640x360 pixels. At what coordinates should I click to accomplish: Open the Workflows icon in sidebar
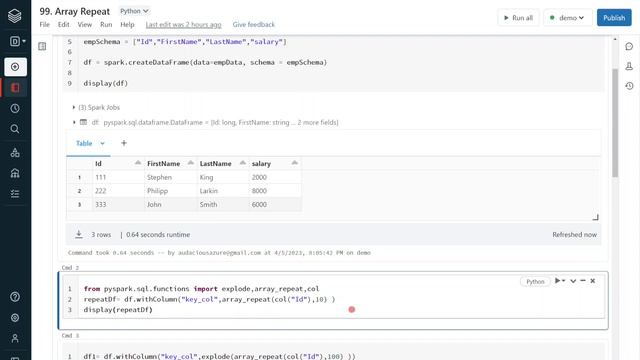(15, 193)
